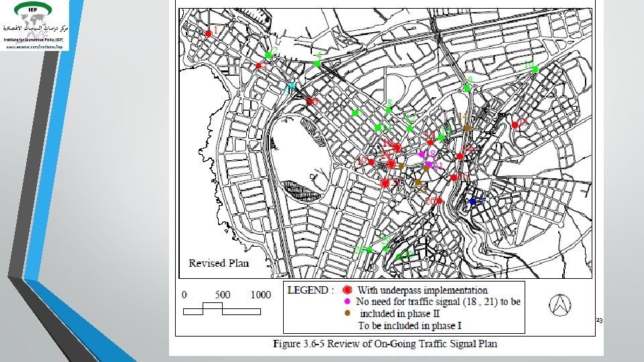The width and height of the screenshot is (644, 362).
Task: Select red underpass marker number 22
Action: tap(385, 183)
